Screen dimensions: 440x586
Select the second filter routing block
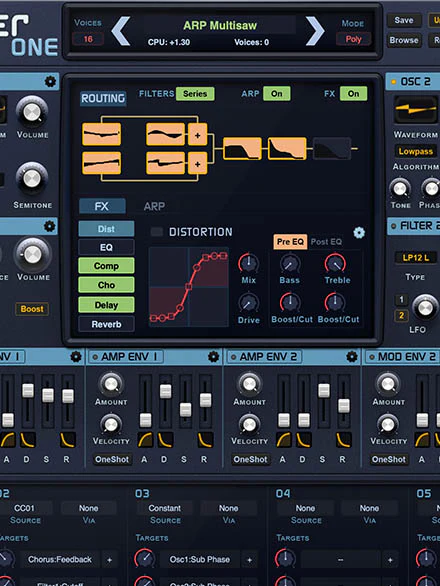click(x=287, y=149)
